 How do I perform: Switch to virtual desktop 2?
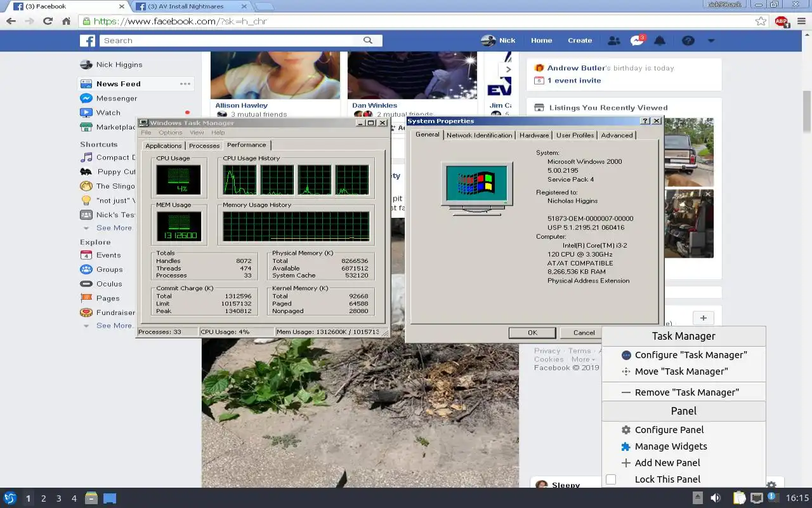[x=43, y=498]
